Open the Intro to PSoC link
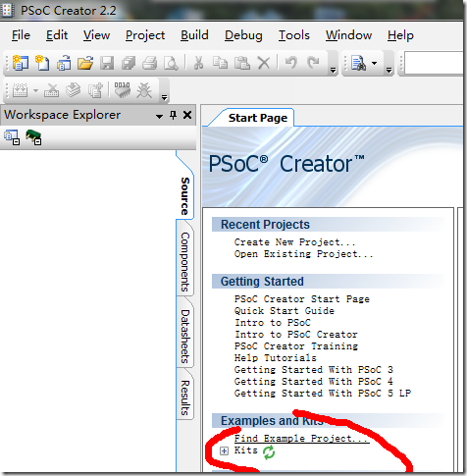 coord(273,323)
